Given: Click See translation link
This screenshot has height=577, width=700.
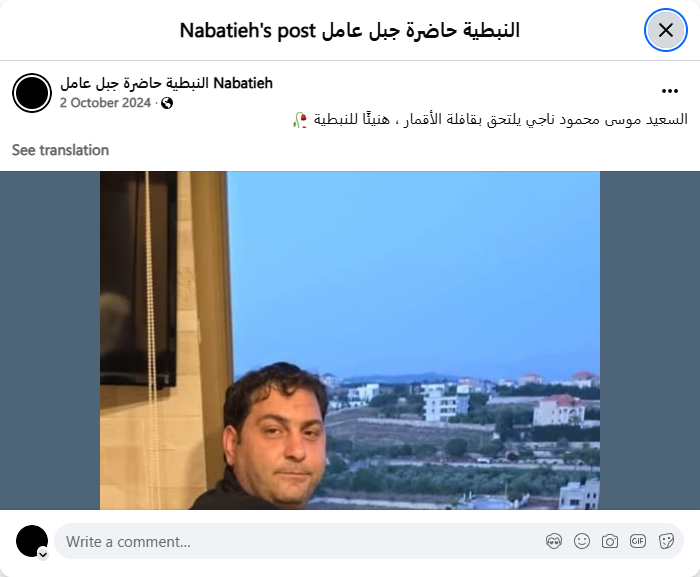Looking at the screenshot, I should [x=60, y=150].
